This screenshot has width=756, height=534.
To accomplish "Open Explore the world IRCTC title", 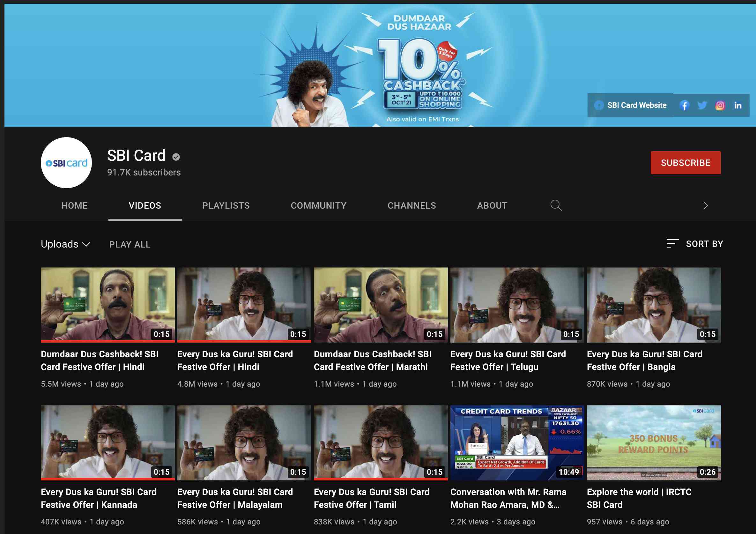I will [x=639, y=498].
